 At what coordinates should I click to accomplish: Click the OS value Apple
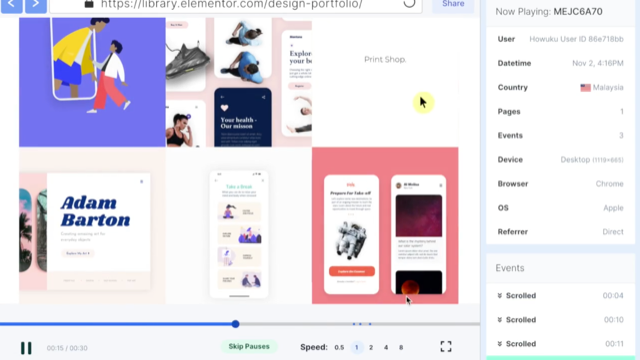coord(613,208)
